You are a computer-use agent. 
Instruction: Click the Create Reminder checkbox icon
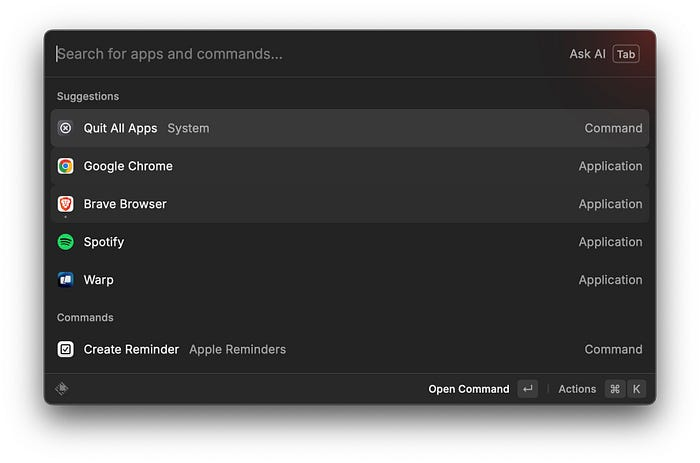[x=65, y=349]
